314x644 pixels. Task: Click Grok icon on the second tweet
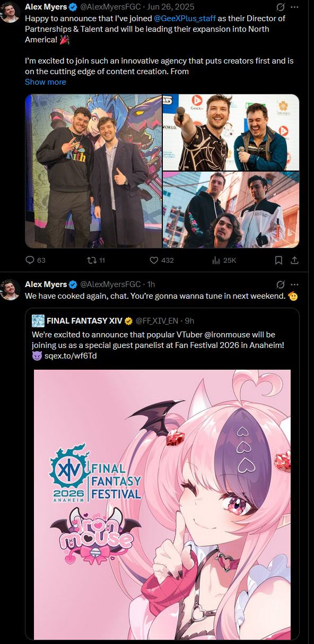coord(280,284)
